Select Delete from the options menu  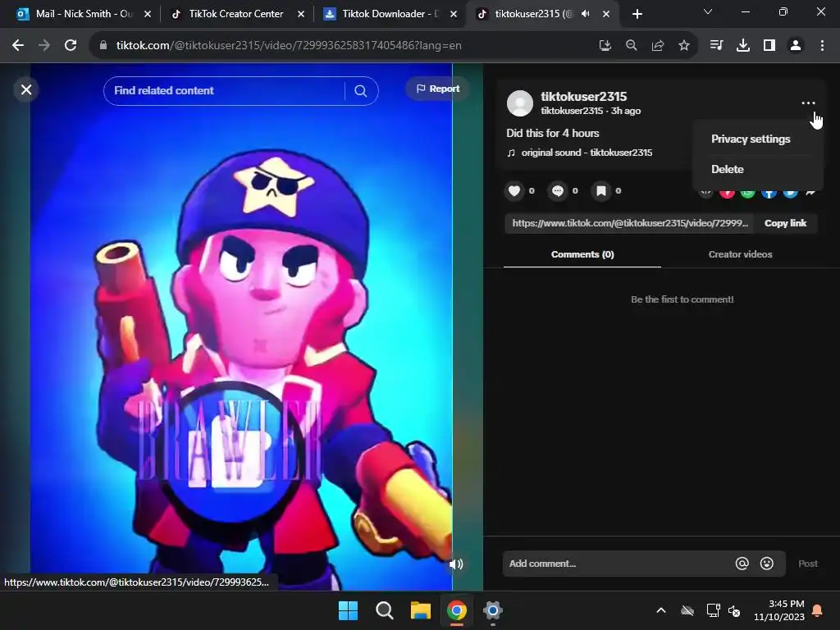coord(727,169)
